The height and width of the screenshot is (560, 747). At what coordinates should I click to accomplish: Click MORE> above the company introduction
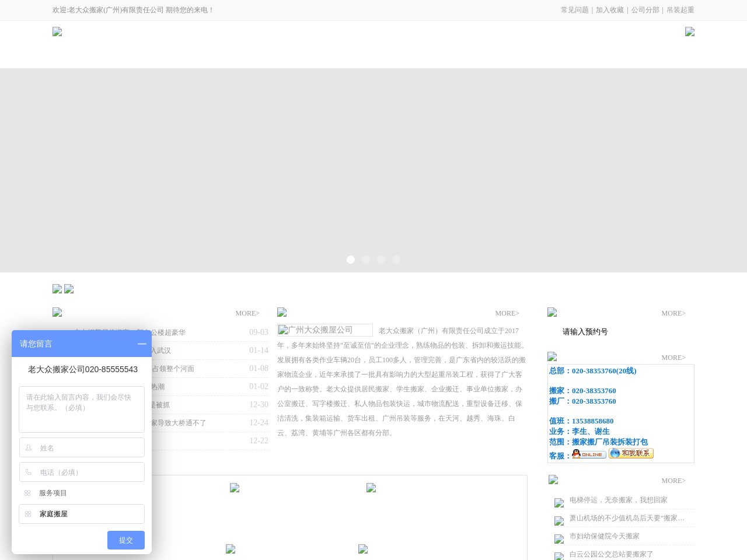tap(507, 313)
